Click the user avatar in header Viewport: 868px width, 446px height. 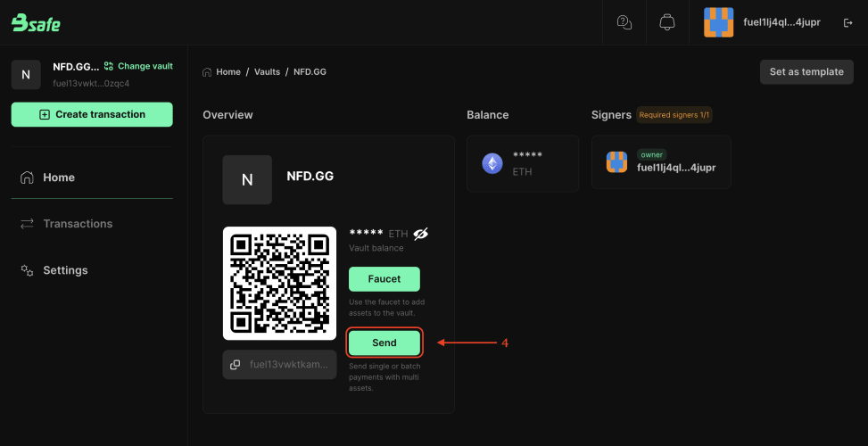tap(718, 22)
